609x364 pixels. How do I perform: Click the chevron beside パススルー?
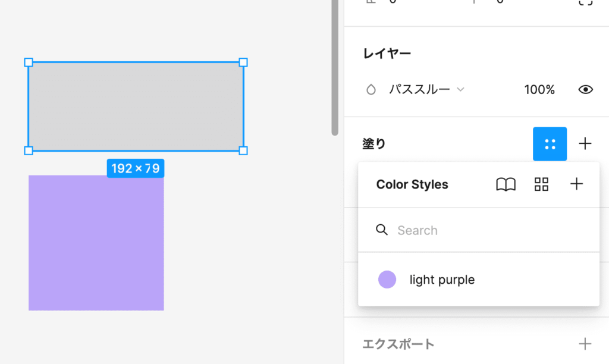point(460,90)
